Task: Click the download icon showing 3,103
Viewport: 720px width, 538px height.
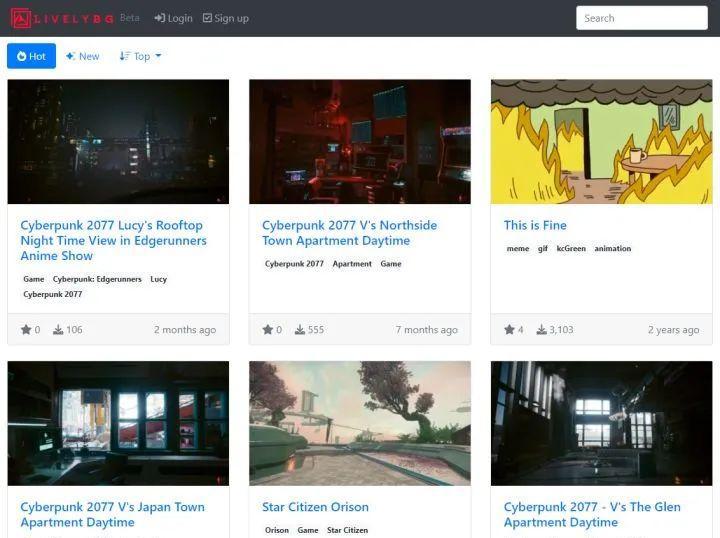Action: [x=542, y=330]
